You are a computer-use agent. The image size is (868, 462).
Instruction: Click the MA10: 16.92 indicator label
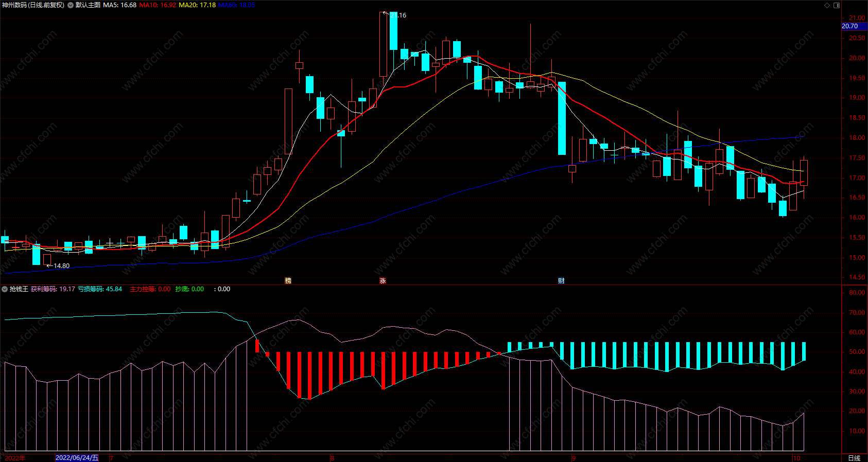pos(158,5)
